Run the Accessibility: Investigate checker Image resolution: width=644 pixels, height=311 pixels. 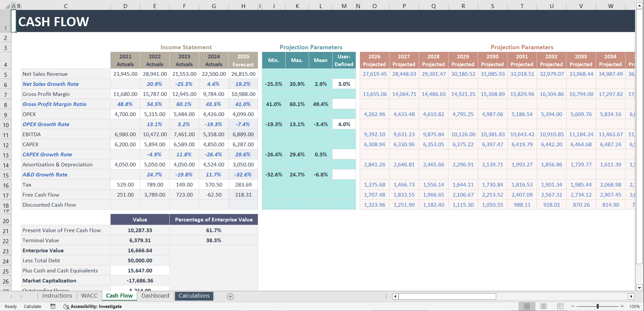[92, 306]
